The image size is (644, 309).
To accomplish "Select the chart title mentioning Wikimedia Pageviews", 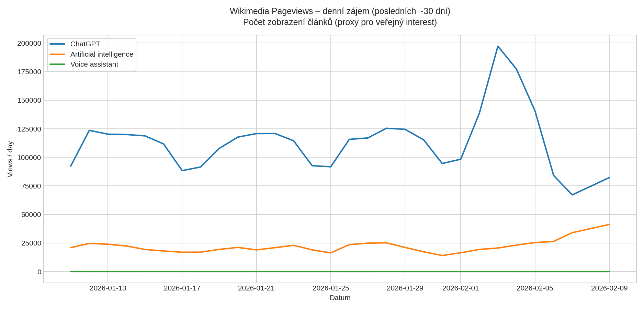I will [x=340, y=10].
